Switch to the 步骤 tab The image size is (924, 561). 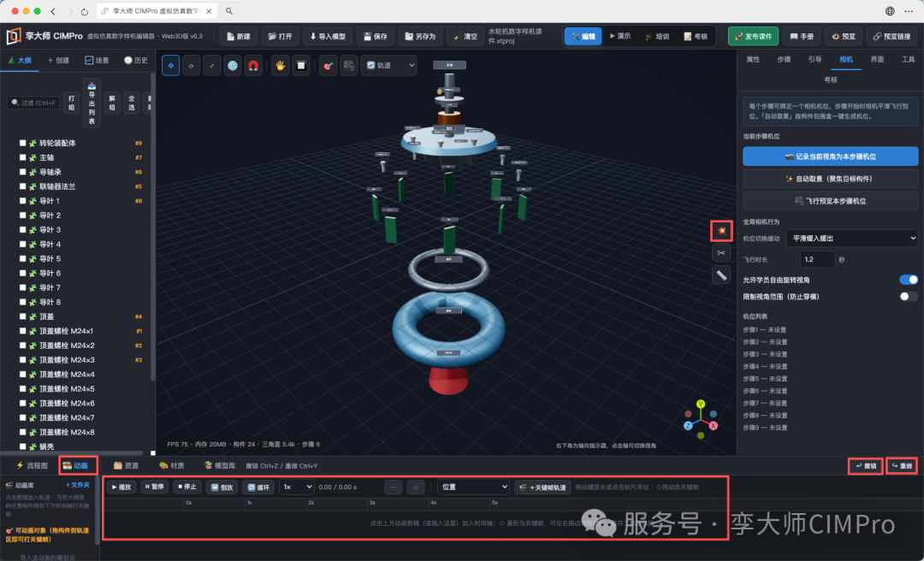(x=784, y=60)
